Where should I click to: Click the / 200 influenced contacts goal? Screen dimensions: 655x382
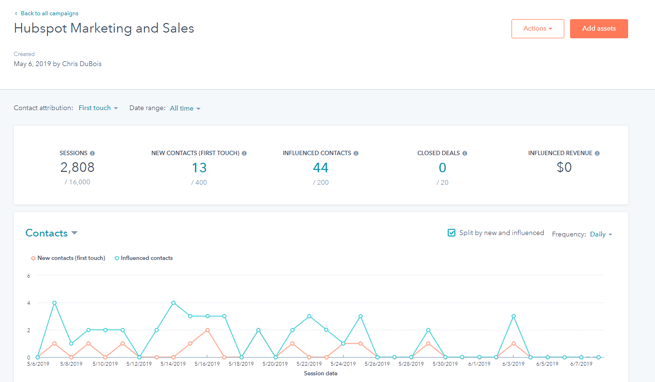pyautogui.click(x=320, y=183)
